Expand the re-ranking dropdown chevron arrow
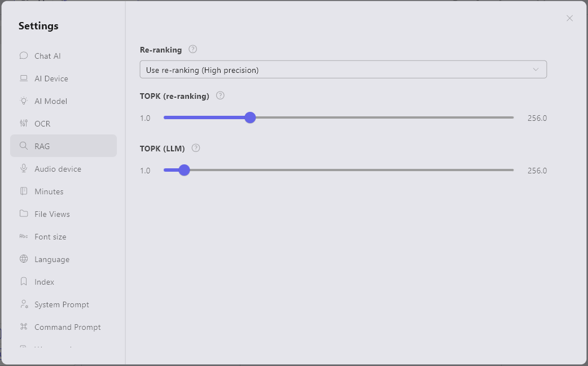 coord(536,69)
